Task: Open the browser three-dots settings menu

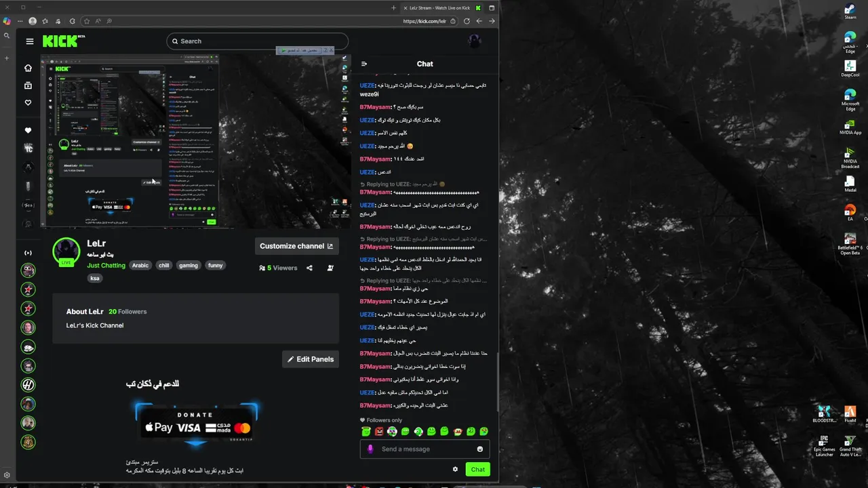Action: click(x=20, y=21)
